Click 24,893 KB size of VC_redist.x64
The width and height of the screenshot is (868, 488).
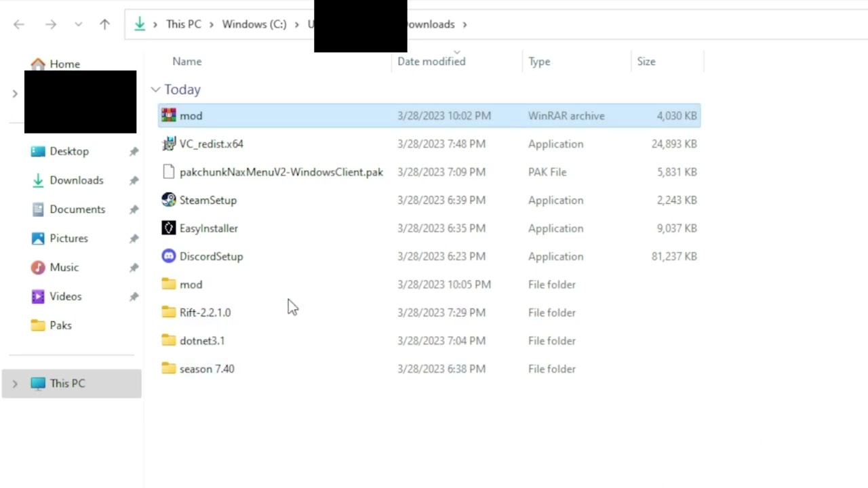click(674, 144)
